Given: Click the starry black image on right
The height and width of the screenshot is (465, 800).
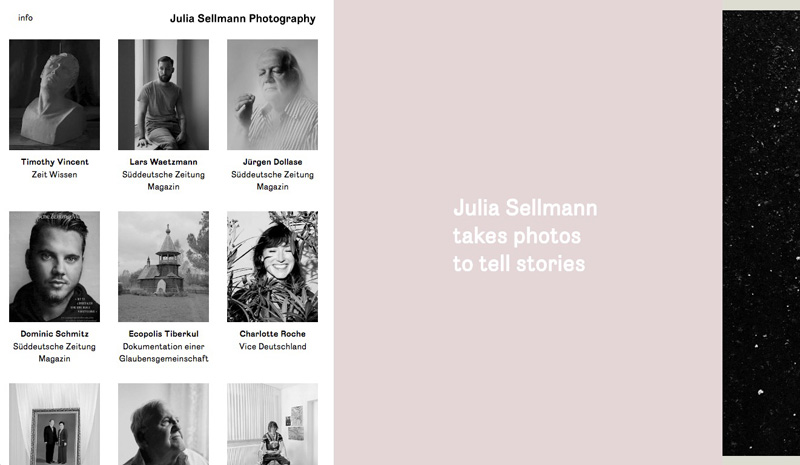Looking at the screenshot, I should pyautogui.click(x=761, y=233).
